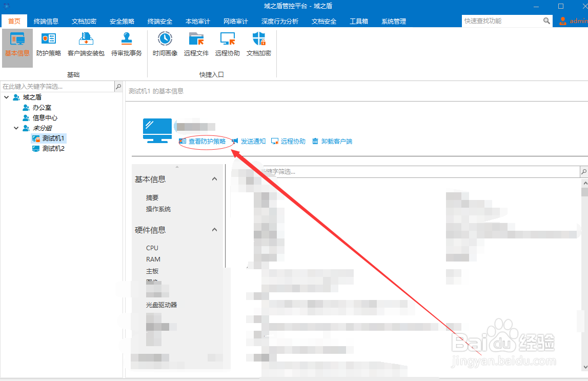Focus the 快速查找功能 search field

[502, 21]
